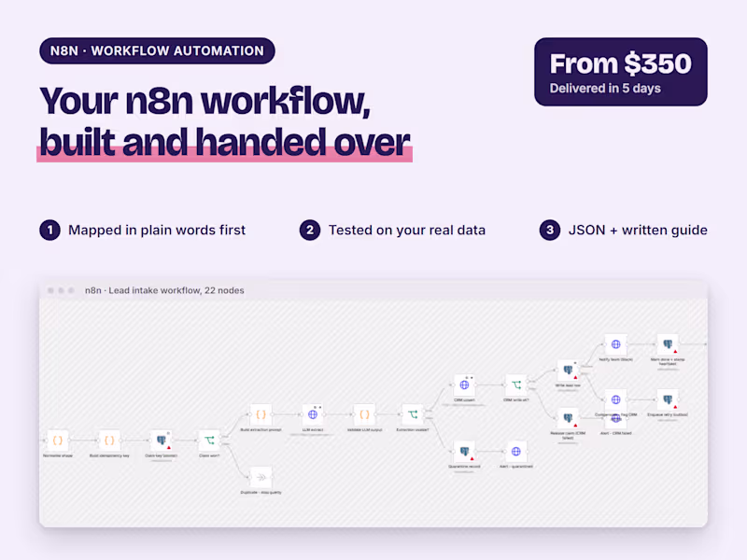The height and width of the screenshot is (560, 747).
Task: Open the Write lead row Postgres node
Action: coord(568,370)
